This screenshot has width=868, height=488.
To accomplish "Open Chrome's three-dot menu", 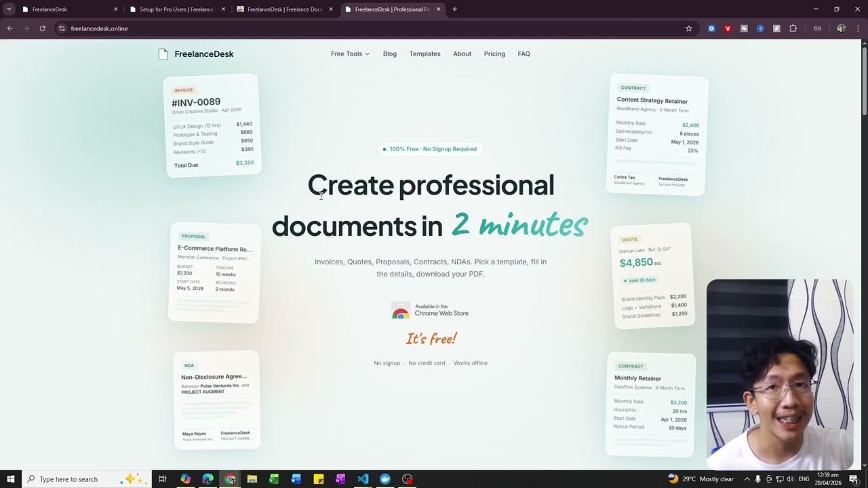I will click(858, 28).
